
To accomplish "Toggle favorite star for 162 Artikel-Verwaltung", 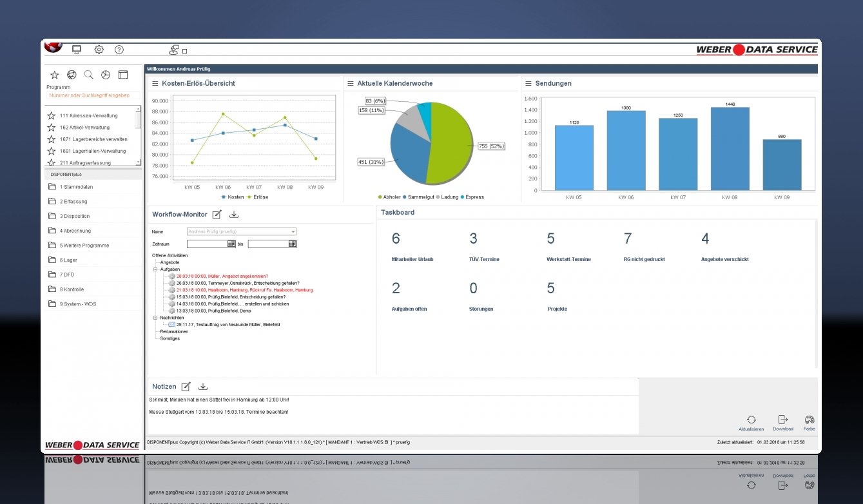I will point(51,128).
